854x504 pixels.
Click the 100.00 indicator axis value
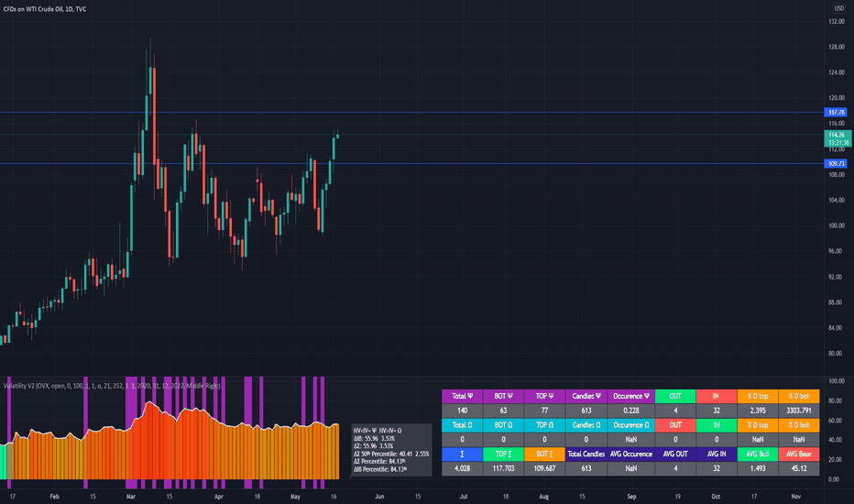click(836, 381)
